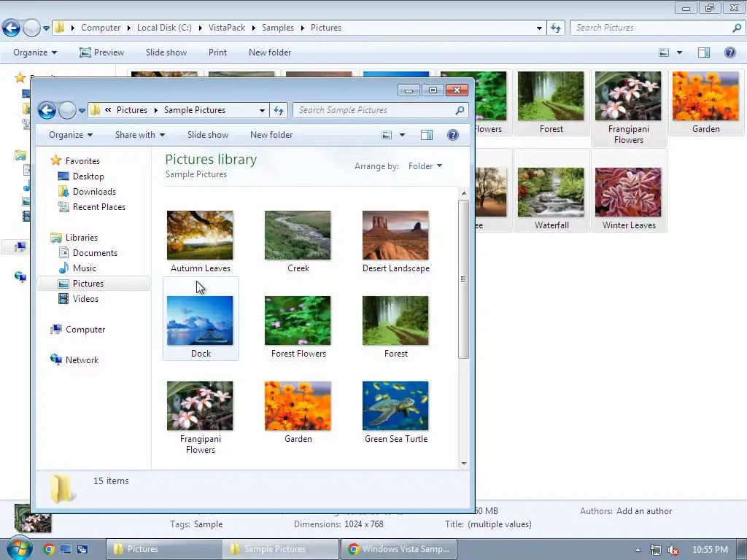Switch to Pictures taskbar button
747x560 pixels.
pos(164,549)
